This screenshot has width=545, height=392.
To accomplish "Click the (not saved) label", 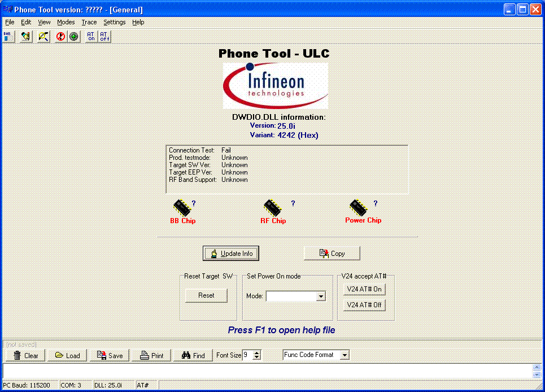I will (x=21, y=345).
